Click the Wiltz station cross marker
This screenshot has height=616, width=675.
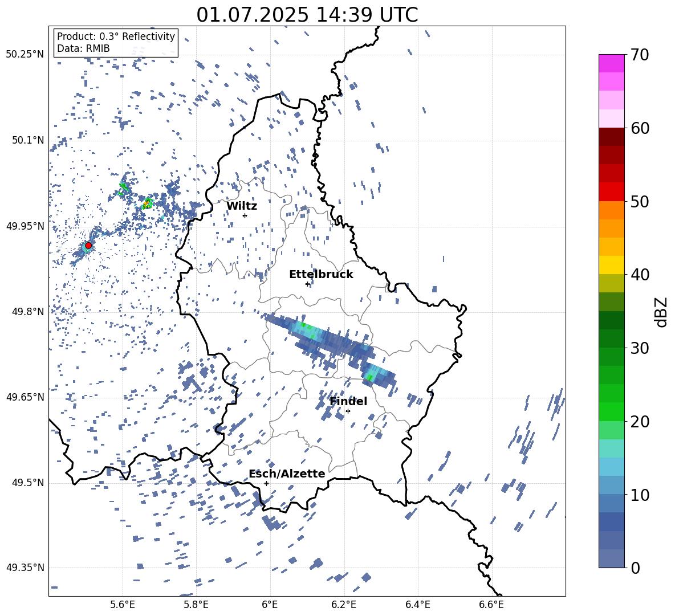tap(245, 215)
